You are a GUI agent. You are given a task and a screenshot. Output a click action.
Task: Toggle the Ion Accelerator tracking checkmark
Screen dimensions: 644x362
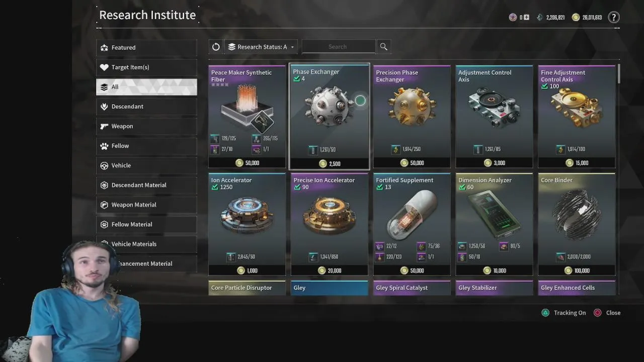[215, 187]
